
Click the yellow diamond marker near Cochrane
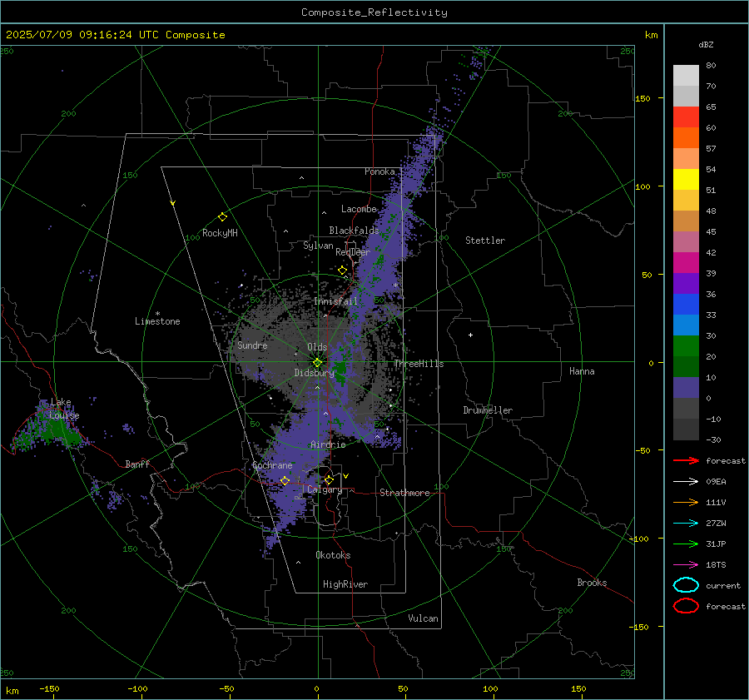285,481
